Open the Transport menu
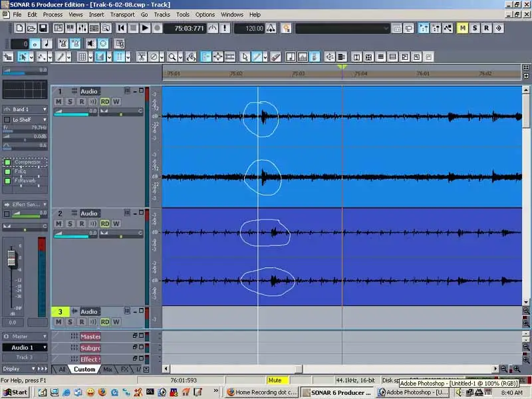 [x=122, y=14]
